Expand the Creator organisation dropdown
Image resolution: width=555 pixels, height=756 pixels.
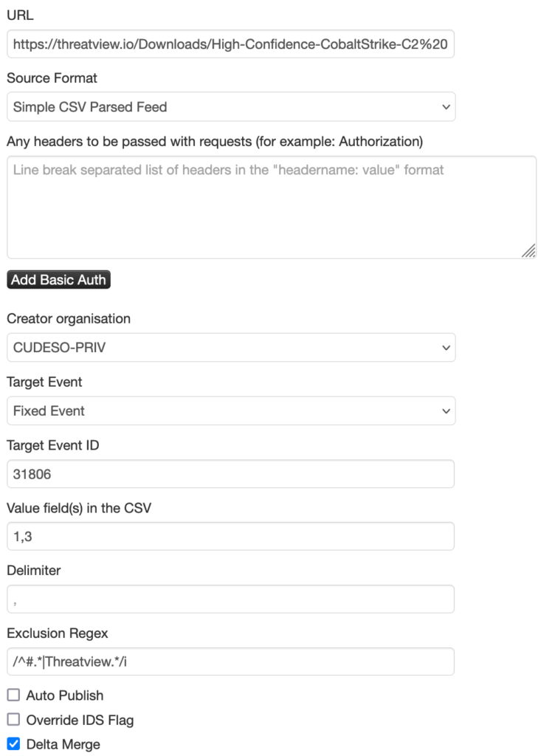pos(230,348)
